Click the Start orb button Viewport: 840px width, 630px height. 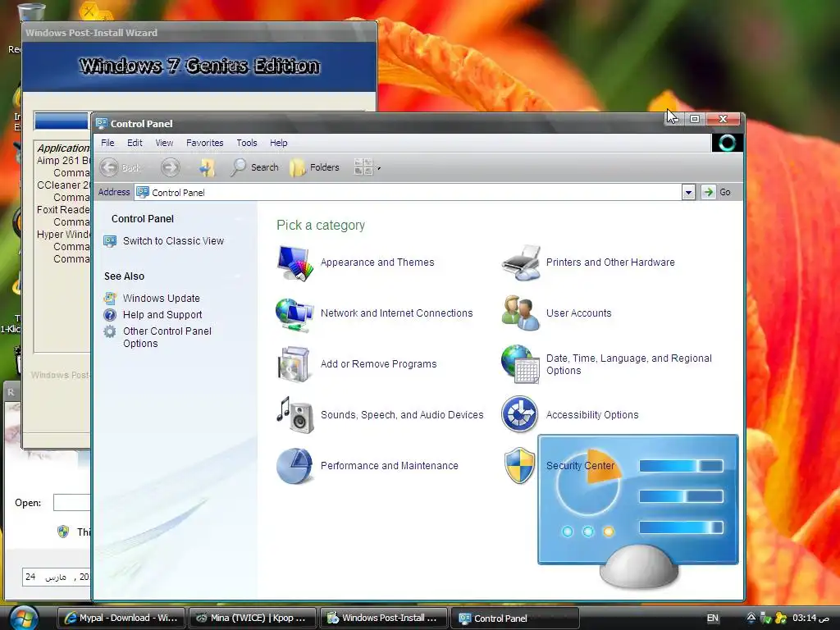point(22,618)
